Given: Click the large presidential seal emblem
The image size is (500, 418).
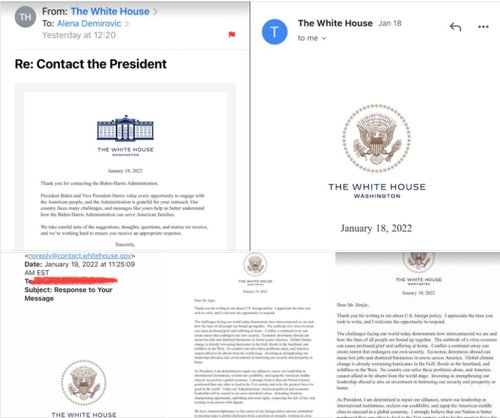Looking at the screenshot, I should click(x=377, y=138).
